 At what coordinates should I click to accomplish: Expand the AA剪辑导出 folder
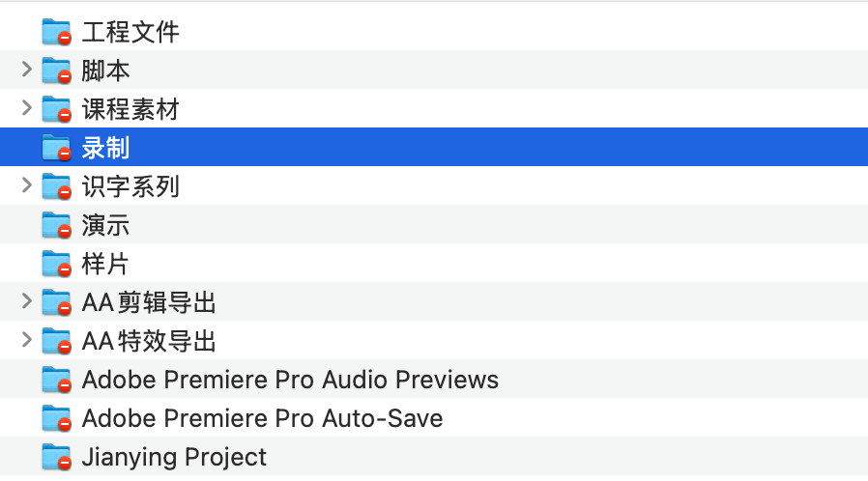(26, 302)
